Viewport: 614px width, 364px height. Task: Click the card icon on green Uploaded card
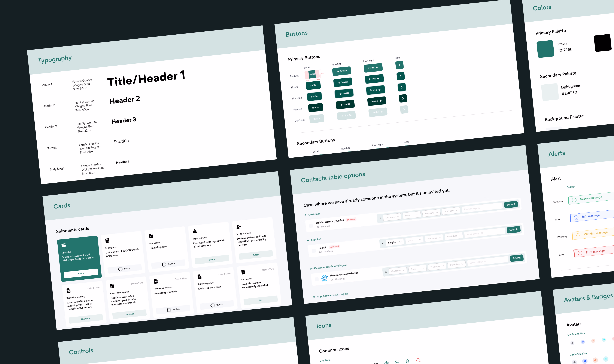coord(64,245)
